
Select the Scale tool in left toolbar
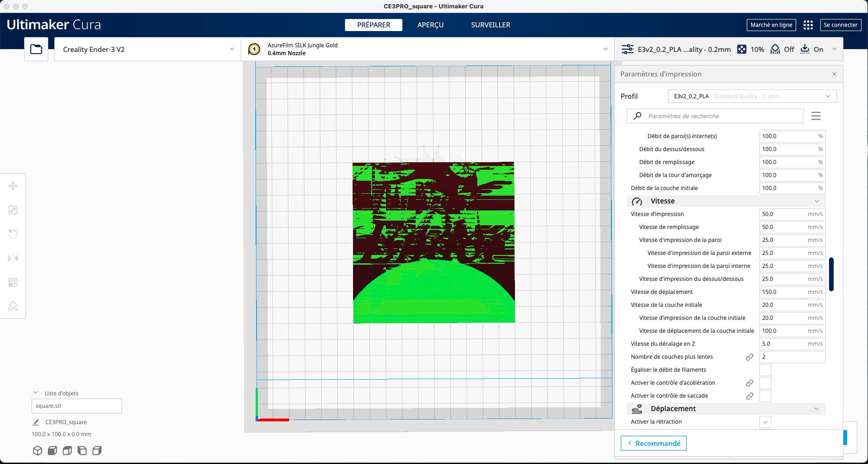[x=13, y=210]
